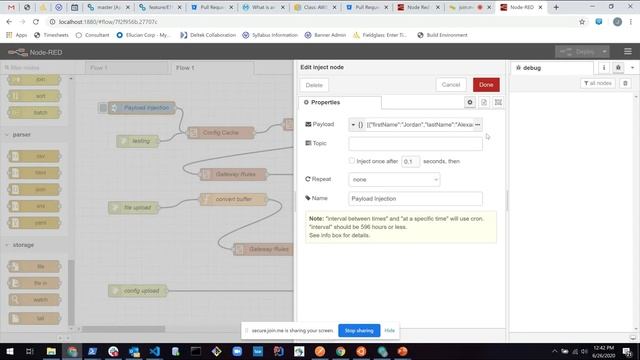Viewport: 640px width, 360px height.
Task: Reload the browser page
Action: (x=36, y=22)
